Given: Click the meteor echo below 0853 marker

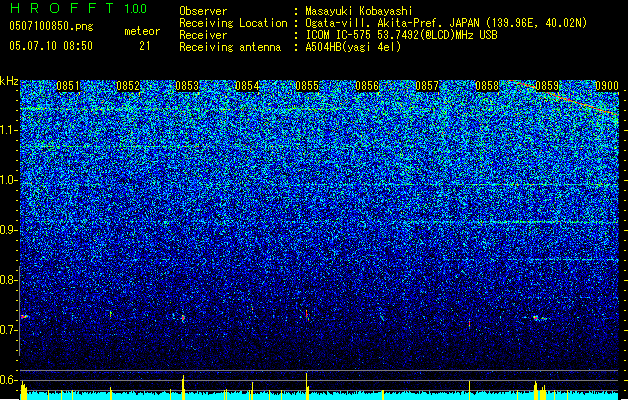Looking at the screenshot, I should click(x=183, y=318).
